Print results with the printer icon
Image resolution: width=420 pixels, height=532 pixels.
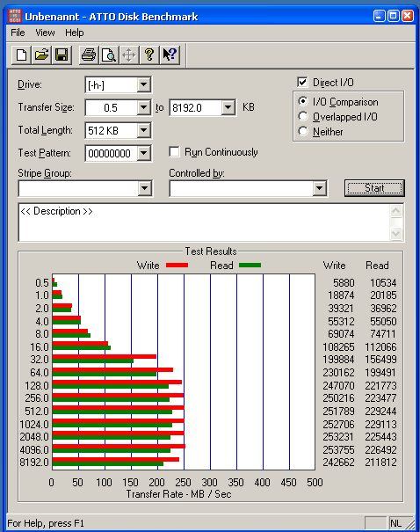tap(89, 55)
